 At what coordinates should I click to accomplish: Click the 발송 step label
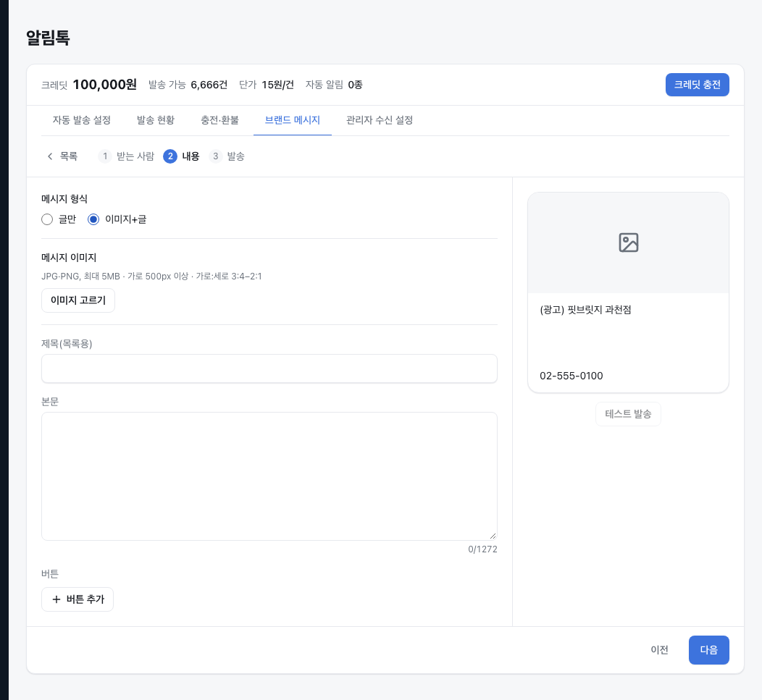tap(235, 156)
